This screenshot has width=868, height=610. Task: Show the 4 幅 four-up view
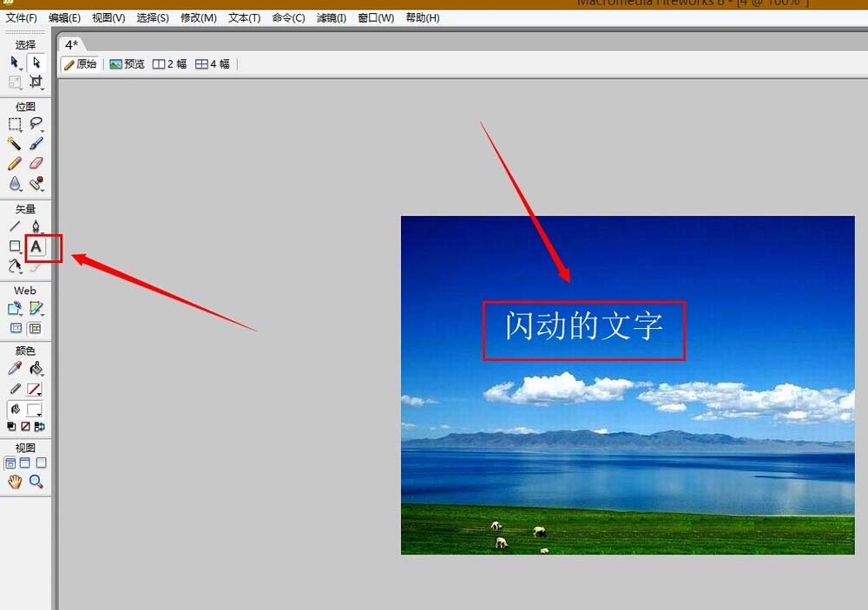pyautogui.click(x=212, y=64)
